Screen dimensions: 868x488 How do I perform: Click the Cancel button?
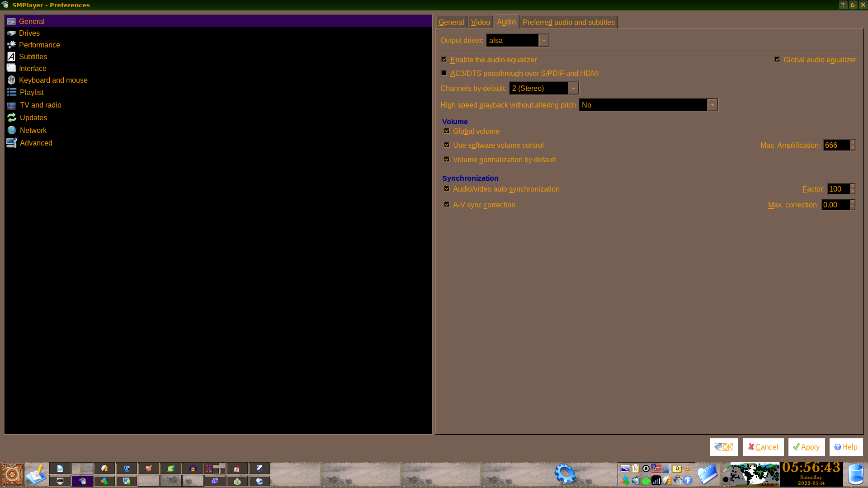[763, 447]
